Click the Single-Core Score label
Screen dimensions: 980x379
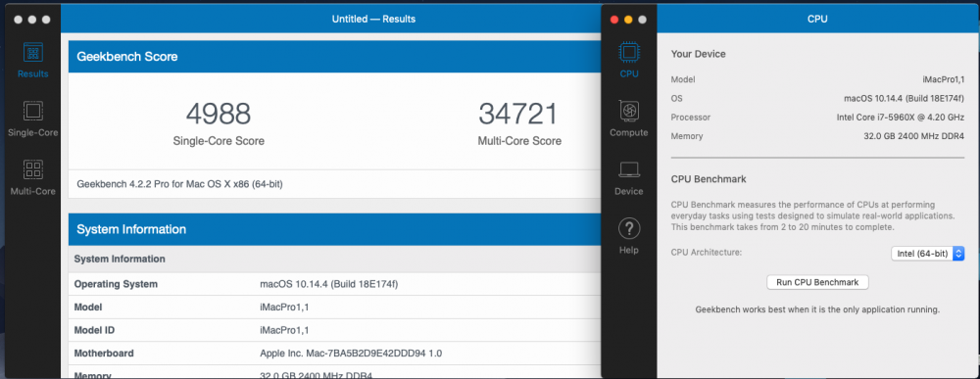[x=219, y=141]
